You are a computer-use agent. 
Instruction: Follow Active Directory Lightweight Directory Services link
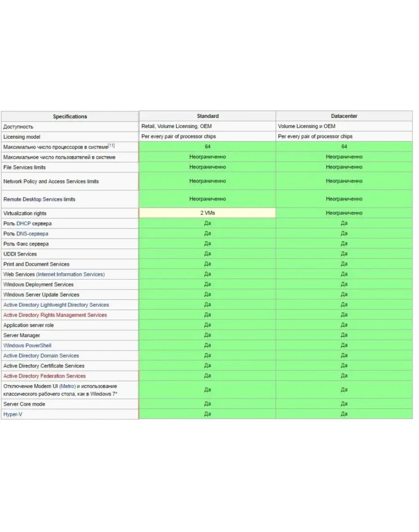56,305
